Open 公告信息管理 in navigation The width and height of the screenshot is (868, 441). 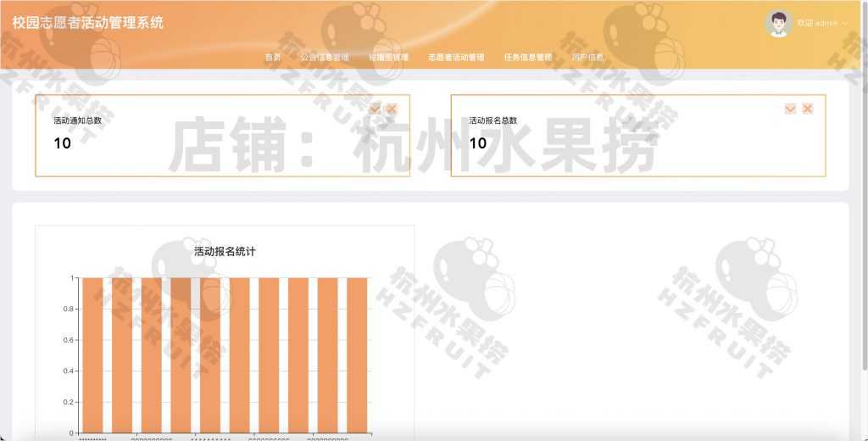click(325, 57)
